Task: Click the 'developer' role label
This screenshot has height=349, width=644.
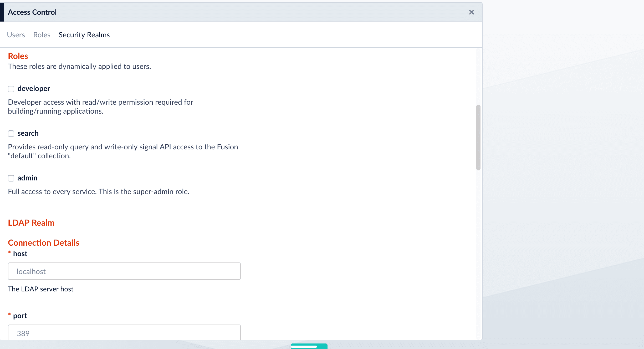Action: tap(34, 89)
